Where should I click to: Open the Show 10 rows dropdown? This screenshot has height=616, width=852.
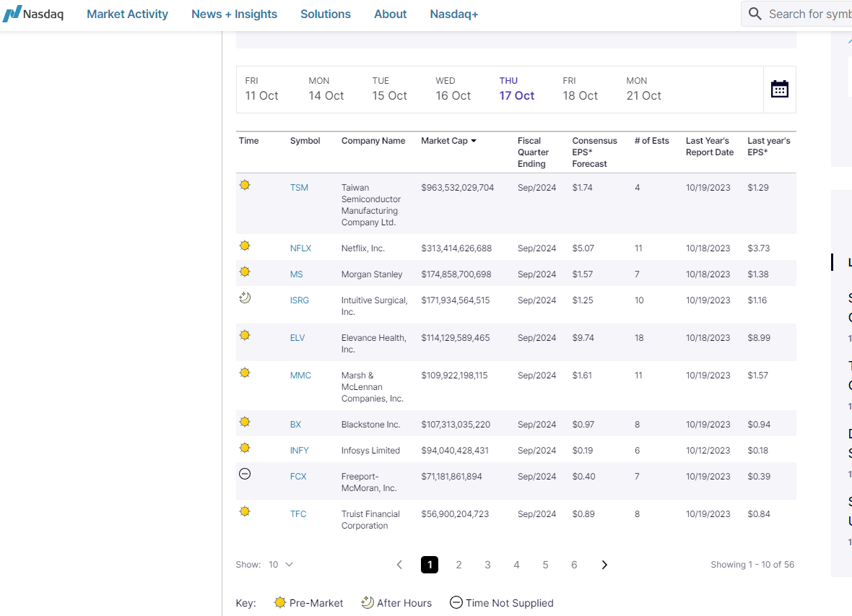[280, 565]
